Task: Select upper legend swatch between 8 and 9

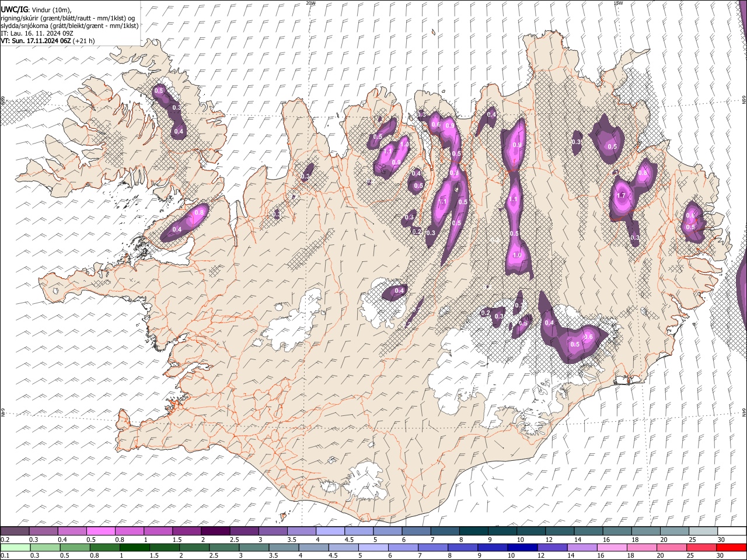Action: click(x=473, y=531)
